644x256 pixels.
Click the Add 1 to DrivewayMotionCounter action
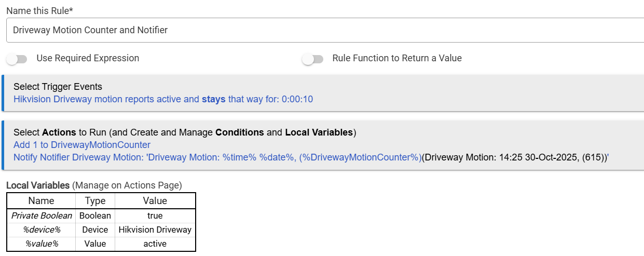(x=82, y=145)
